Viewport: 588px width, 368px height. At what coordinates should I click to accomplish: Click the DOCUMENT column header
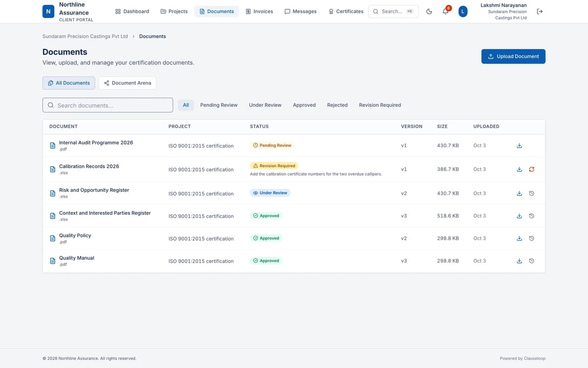(x=63, y=126)
